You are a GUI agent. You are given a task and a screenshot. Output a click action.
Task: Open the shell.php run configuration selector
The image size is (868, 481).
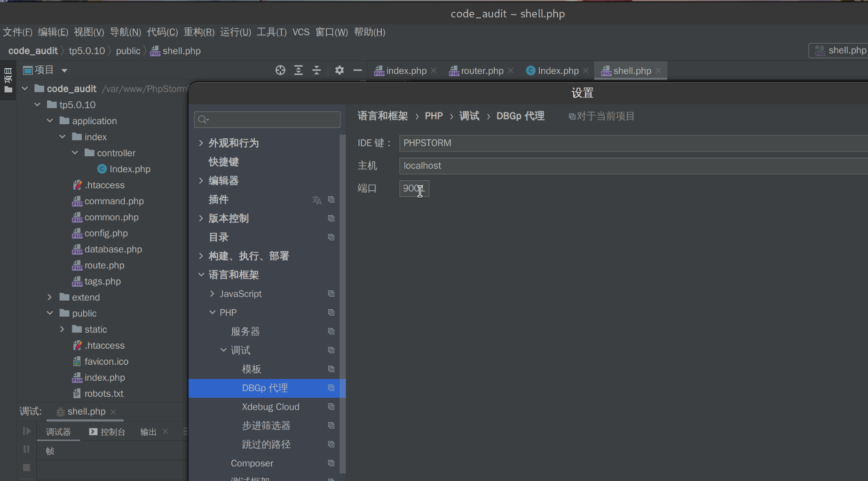[839, 50]
